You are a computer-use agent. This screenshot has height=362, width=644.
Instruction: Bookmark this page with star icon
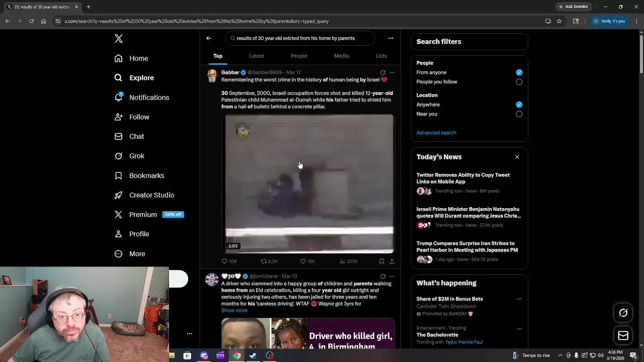tap(559, 21)
